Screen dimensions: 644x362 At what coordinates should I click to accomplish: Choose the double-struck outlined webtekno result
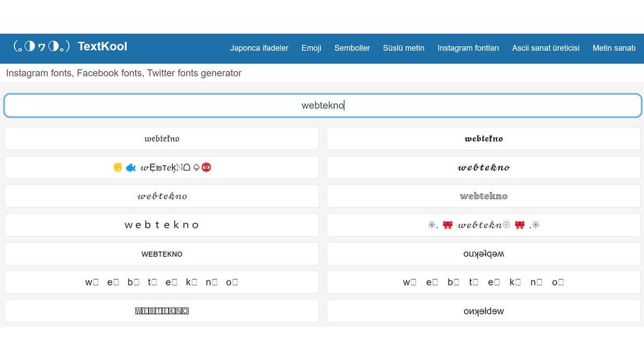coord(484,196)
